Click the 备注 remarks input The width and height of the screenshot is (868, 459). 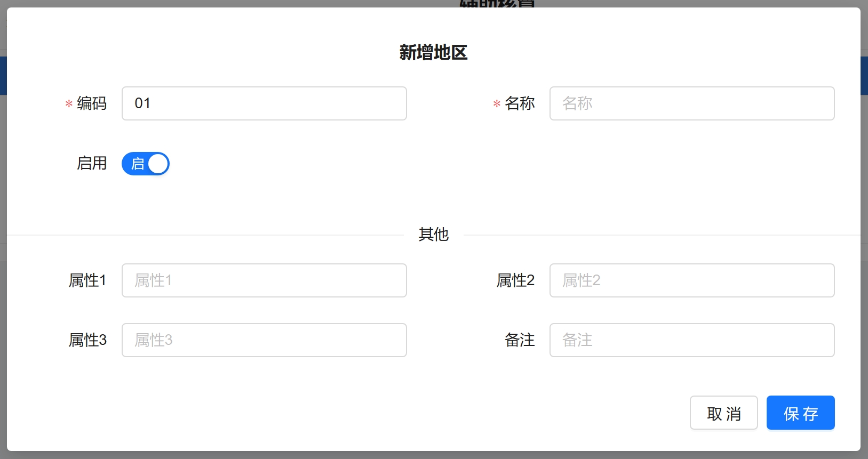click(x=691, y=340)
